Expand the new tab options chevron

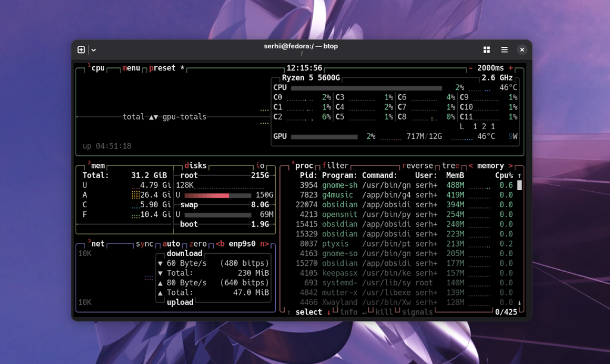point(94,50)
